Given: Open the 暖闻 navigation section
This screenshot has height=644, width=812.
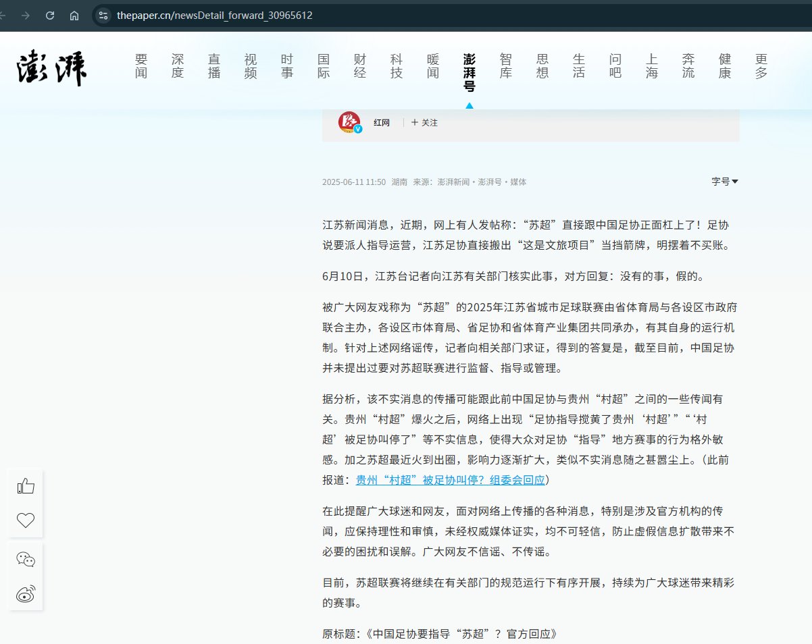Looking at the screenshot, I should click(433, 66).
